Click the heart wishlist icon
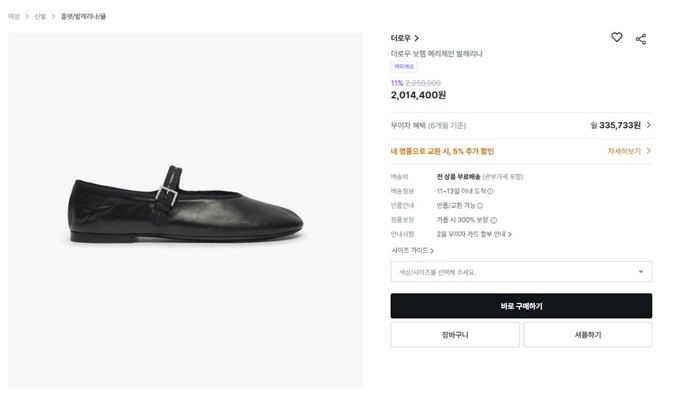 pyautogui.click(x=617, y=38)
